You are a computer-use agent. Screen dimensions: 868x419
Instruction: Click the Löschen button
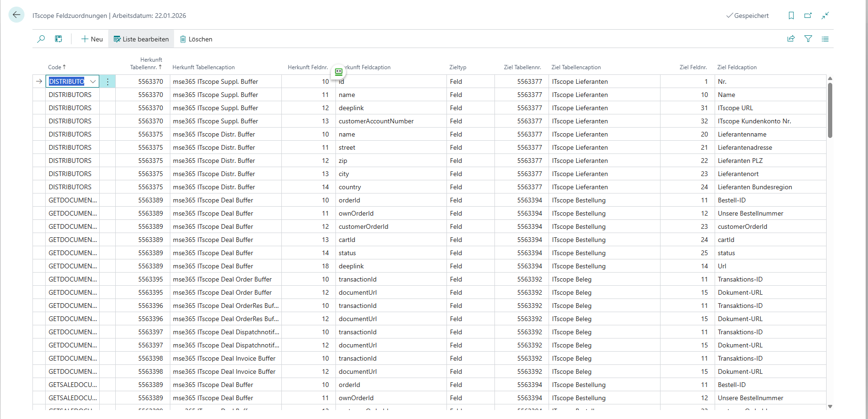pos(196,39)
